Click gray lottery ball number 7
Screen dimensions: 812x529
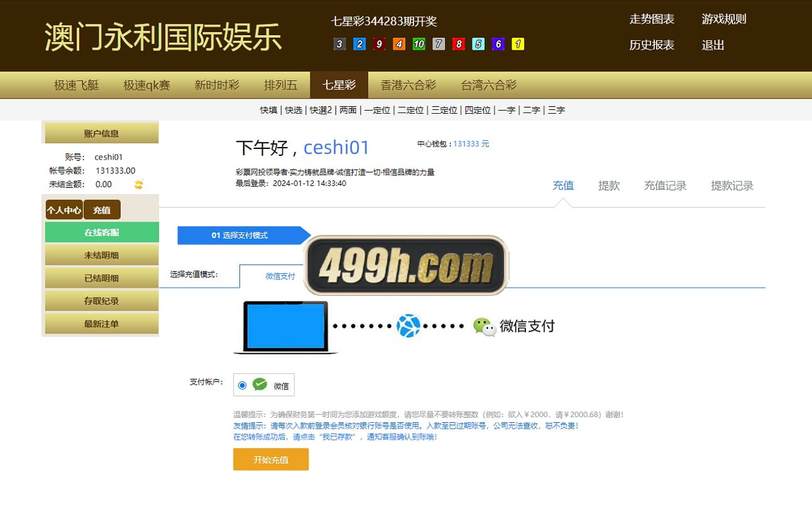pyautogui.click(x=439, y=44)
